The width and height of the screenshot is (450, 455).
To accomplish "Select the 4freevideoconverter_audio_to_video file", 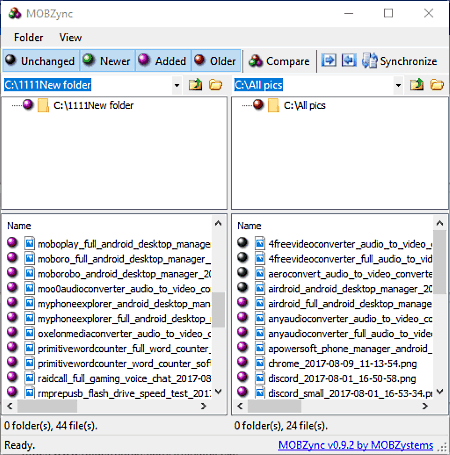I will (350, 244).
